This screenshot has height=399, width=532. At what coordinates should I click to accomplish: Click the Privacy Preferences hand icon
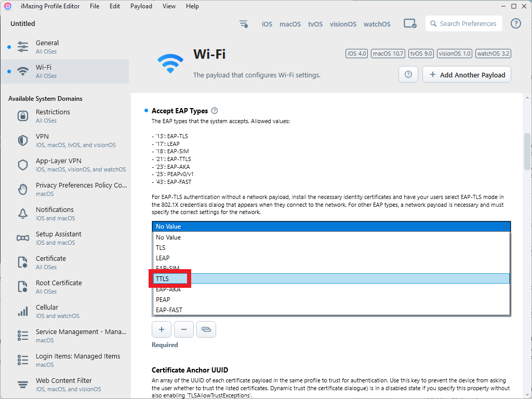pos(23,189)
